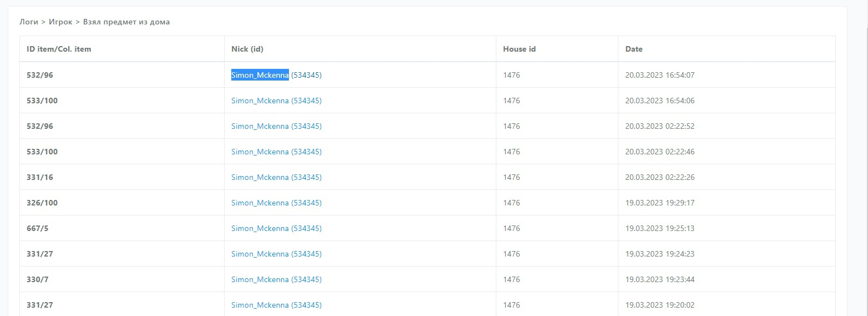Click the Date column header

633,49
